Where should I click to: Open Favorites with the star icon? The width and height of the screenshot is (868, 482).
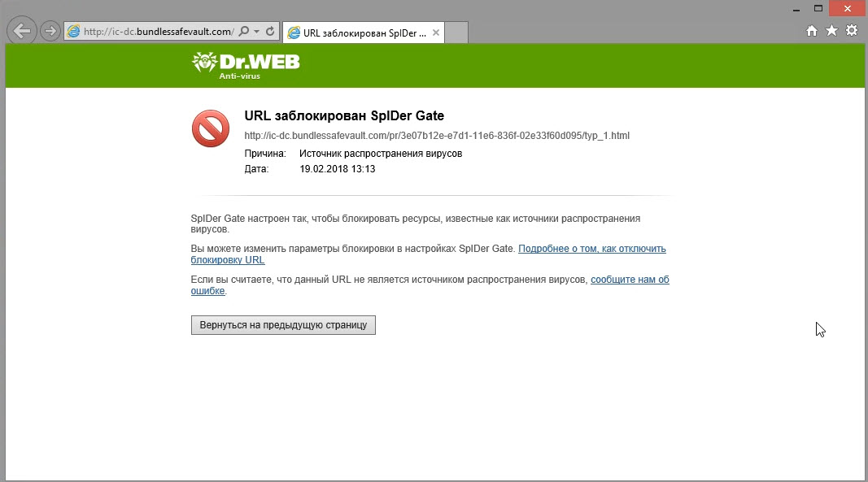coord(831,31)
